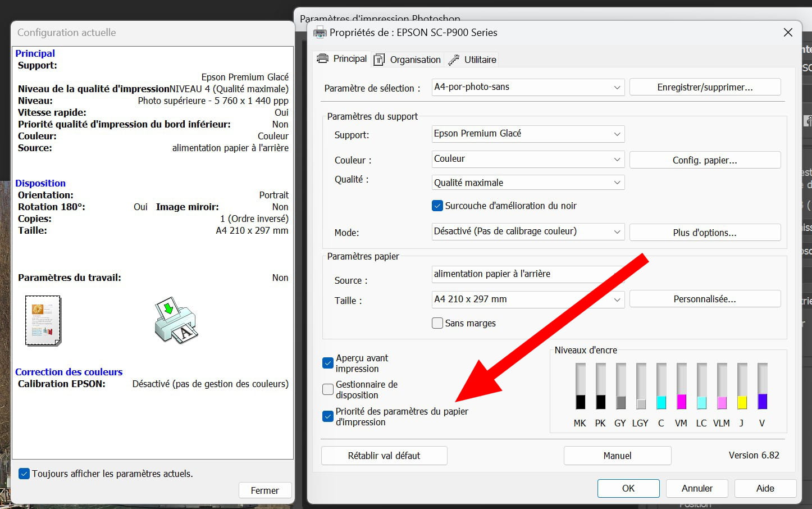Click the NIVEAU 4 (Qualité maximale) value
This screenshot has width=812, height=509.
point(229,89)
